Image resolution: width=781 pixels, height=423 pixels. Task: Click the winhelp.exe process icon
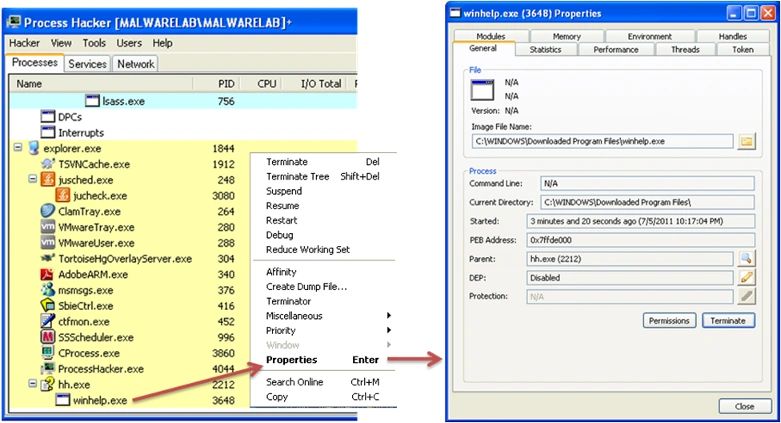point(63,400)
